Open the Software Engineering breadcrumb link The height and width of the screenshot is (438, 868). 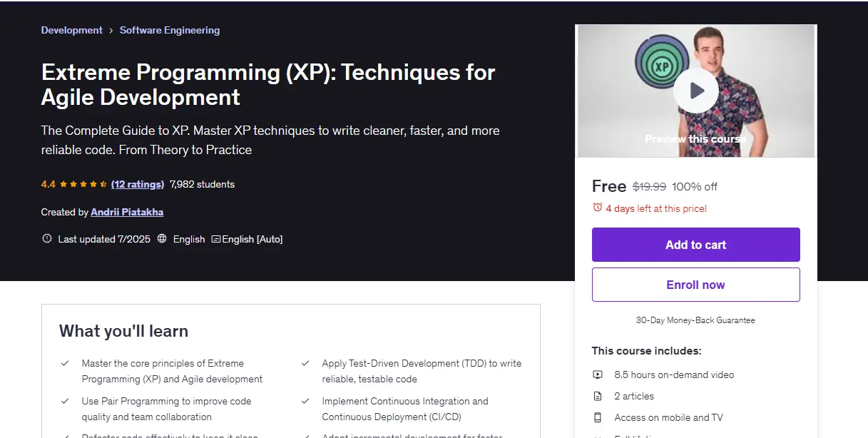coord(170,30)
